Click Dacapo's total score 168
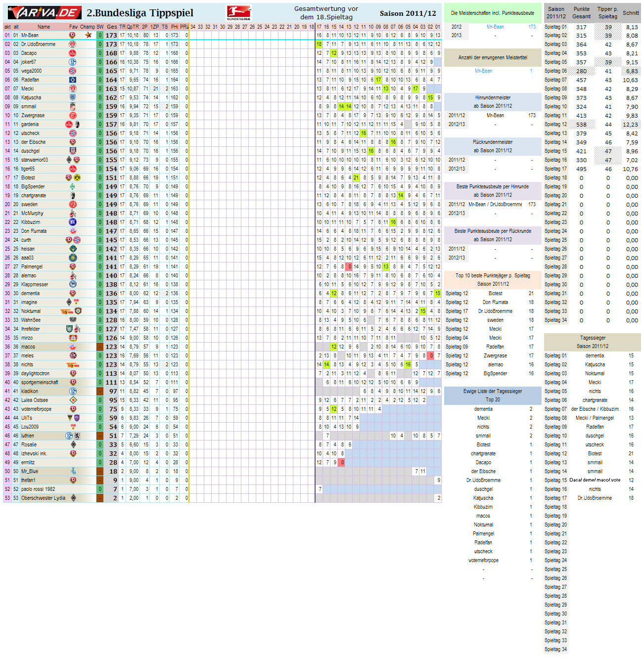This screenshot has width=644, height=657. [111, 53]
